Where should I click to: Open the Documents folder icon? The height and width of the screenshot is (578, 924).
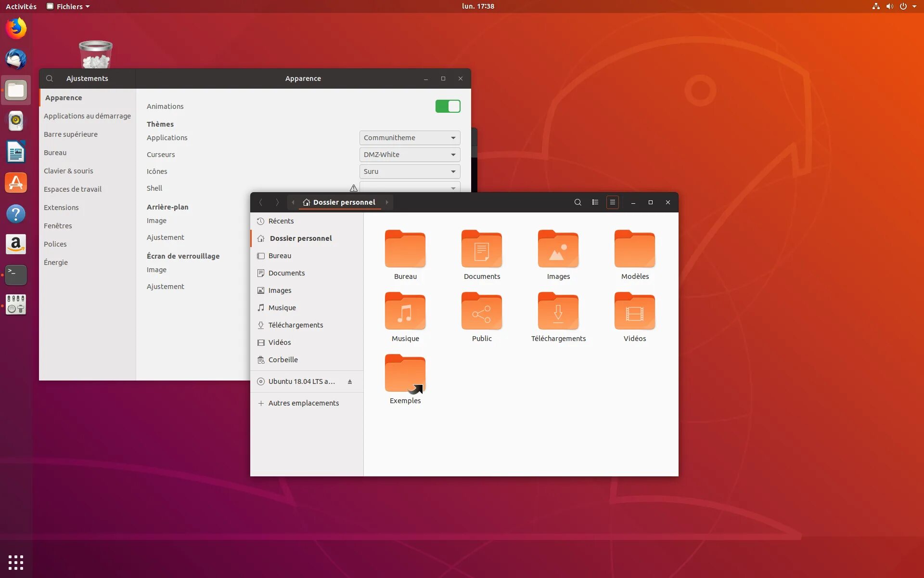[482, 249]
